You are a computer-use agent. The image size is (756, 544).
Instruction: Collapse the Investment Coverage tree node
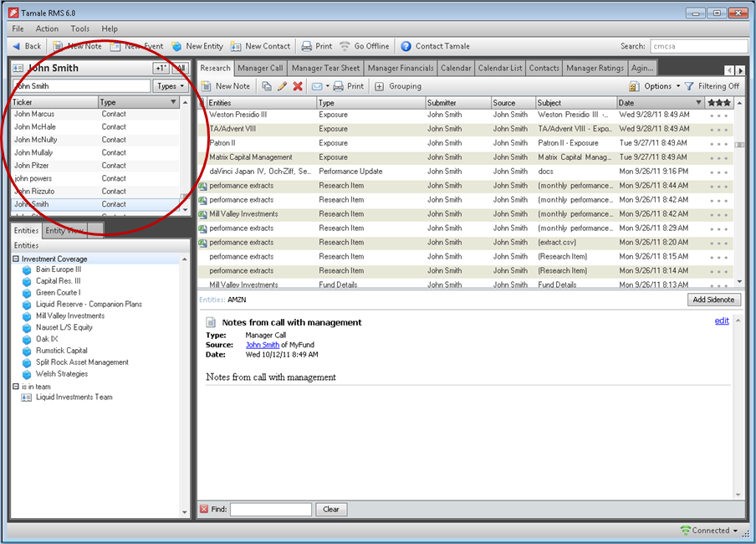click(x=16, y=259)
